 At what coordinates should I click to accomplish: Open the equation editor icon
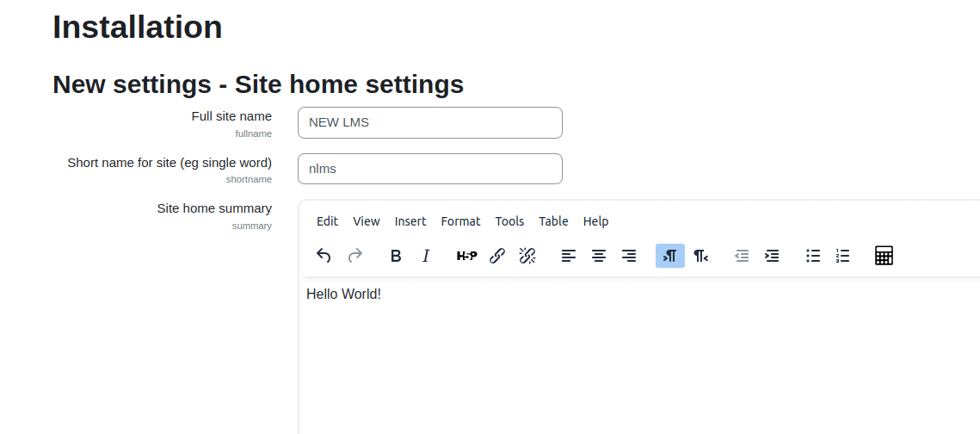(x=884, y=256)
